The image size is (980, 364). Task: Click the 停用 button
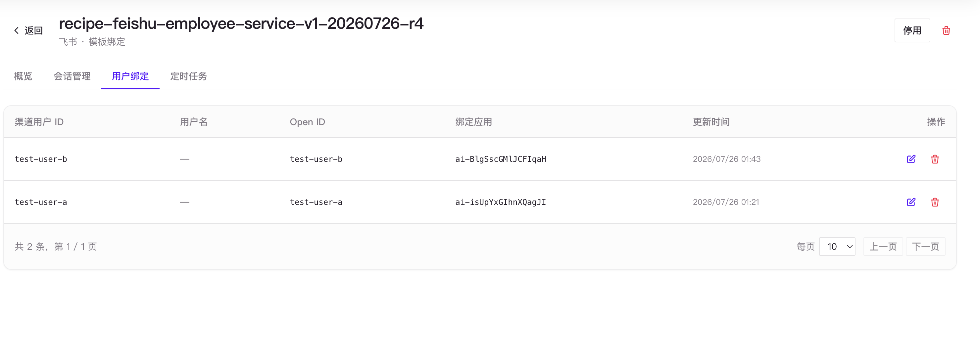912,30
